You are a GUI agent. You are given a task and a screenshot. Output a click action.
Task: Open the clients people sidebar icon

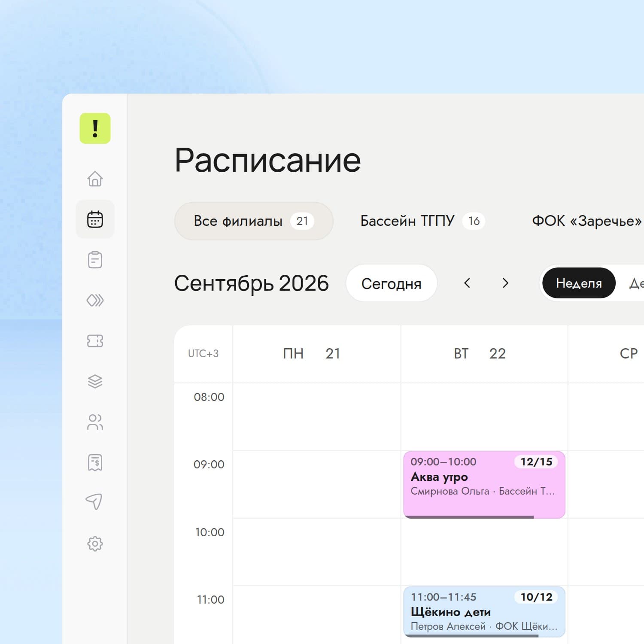pos(95,422)
